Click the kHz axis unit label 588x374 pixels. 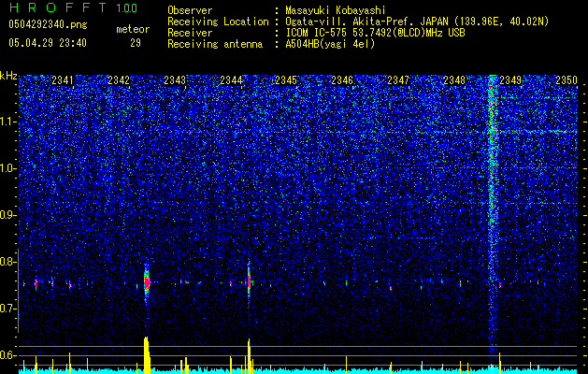(8, 76)
